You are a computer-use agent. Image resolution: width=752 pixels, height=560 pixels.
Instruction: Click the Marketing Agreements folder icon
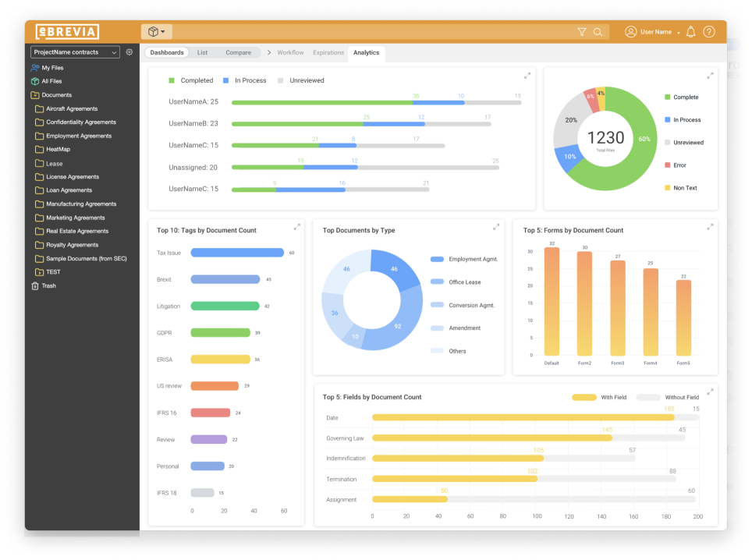click(x=39, y=218)
